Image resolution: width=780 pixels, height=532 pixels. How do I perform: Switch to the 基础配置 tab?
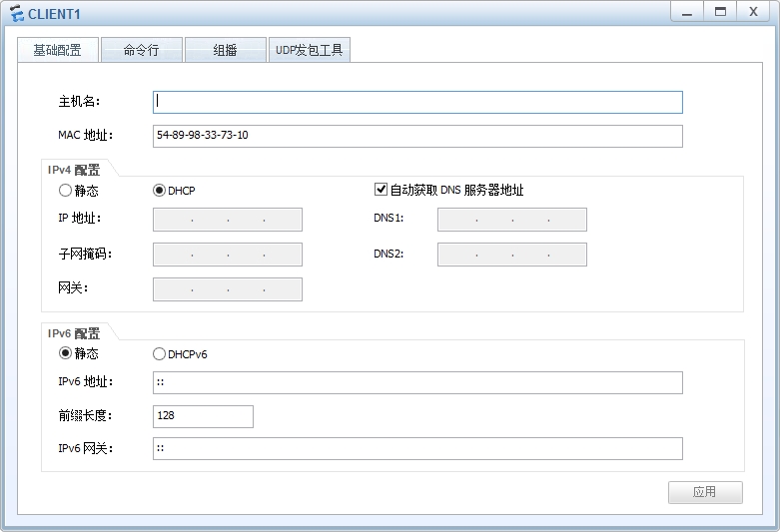[58, 50]
